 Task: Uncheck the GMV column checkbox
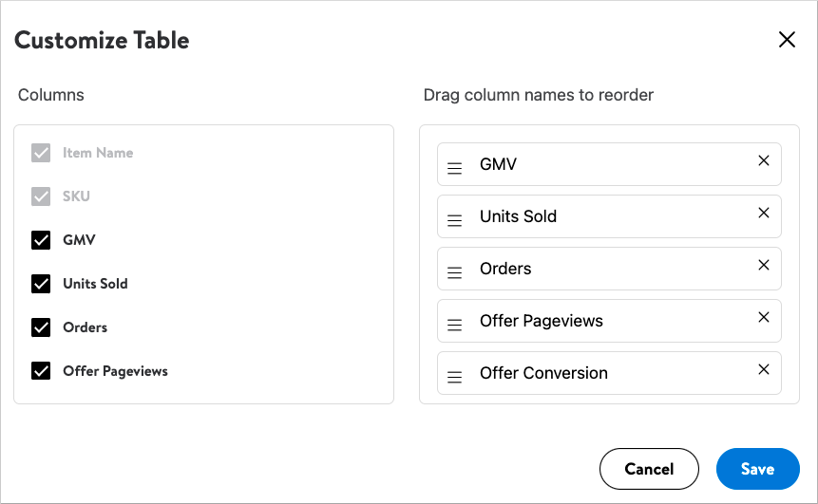(x=41, y=240)
